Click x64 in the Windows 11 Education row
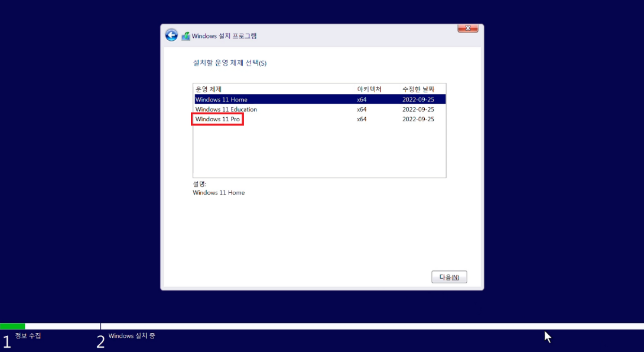Viewport: 644px width, 352px height. [x=362, y=109]
